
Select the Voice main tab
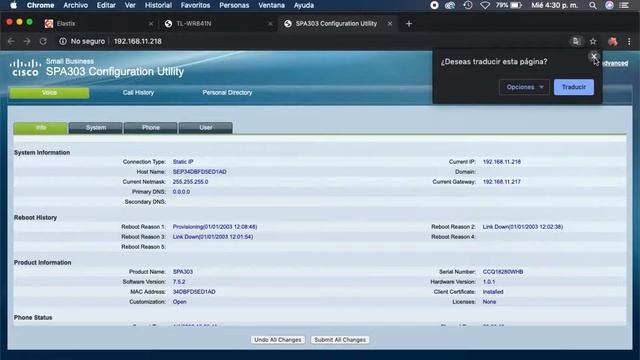(49, 93)
